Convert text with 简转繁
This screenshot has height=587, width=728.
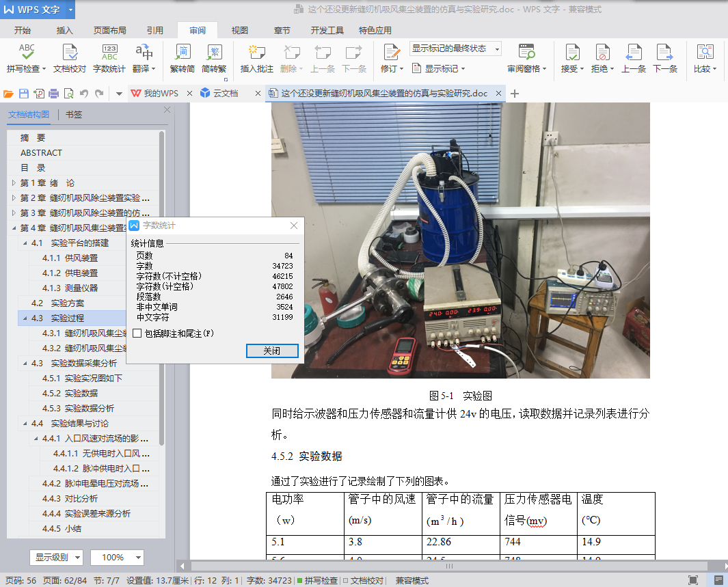pyautogui.click(x=214, y=59)
